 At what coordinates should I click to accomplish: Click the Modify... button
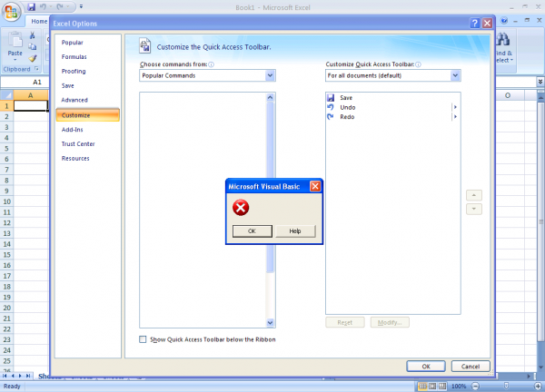click(390, 322)
